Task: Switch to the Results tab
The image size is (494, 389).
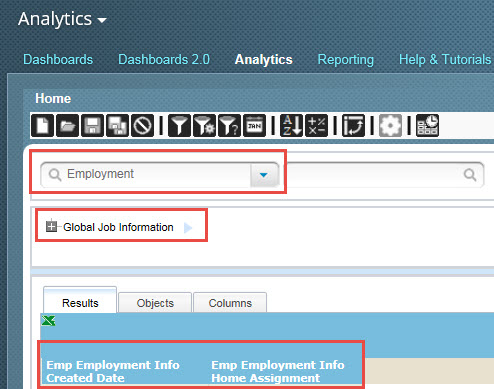Action: tap(80, 300)
